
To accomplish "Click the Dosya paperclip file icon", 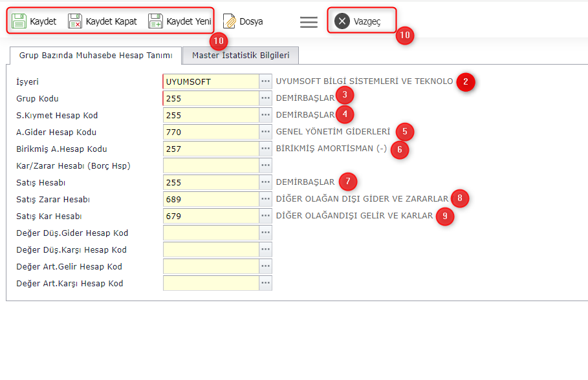I will tap(229, 21).
